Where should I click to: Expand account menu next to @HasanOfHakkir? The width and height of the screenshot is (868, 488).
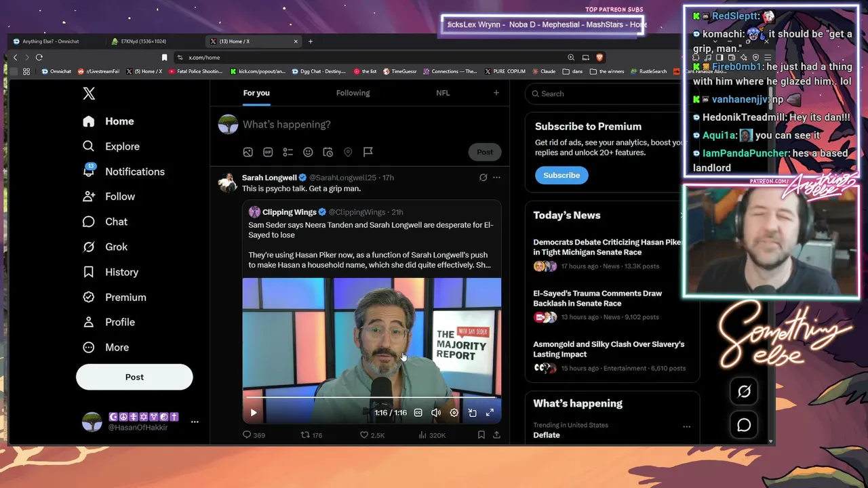(x=195, y=422)
